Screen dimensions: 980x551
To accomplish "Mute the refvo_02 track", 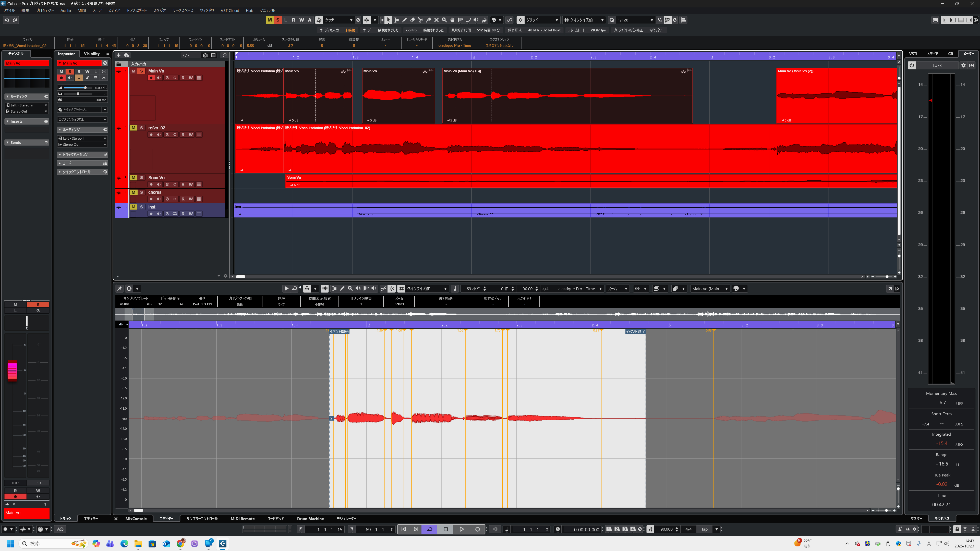I will 134,128.
